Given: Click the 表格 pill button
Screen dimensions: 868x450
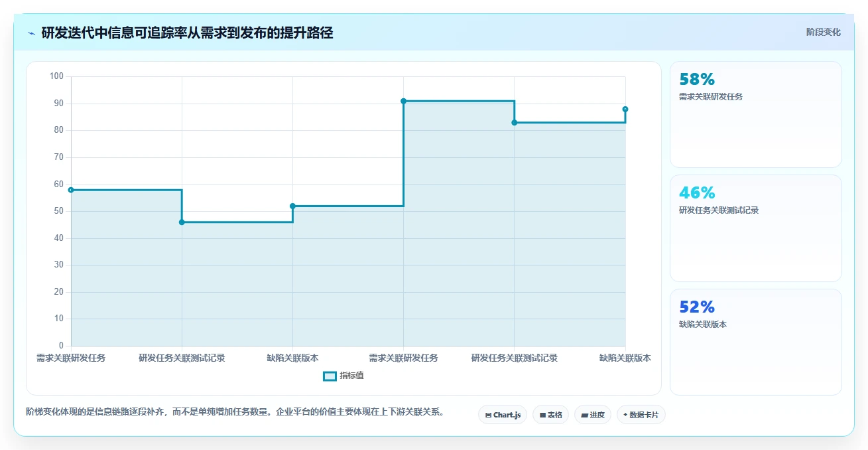Looking at the screenshot, I should click(x=550, y=415).
